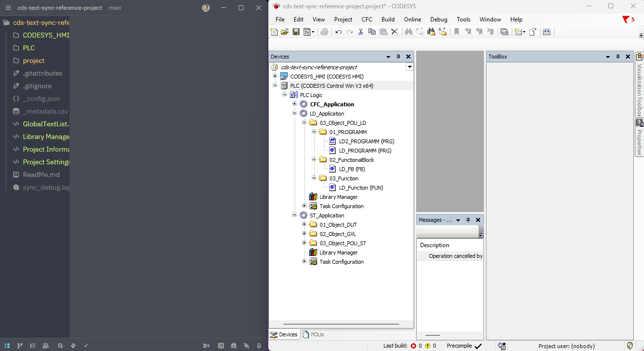The width and height of the screenshot is (644, 351).
Task: Open the debugger bug icon in Zed
Action: (234, 346)
